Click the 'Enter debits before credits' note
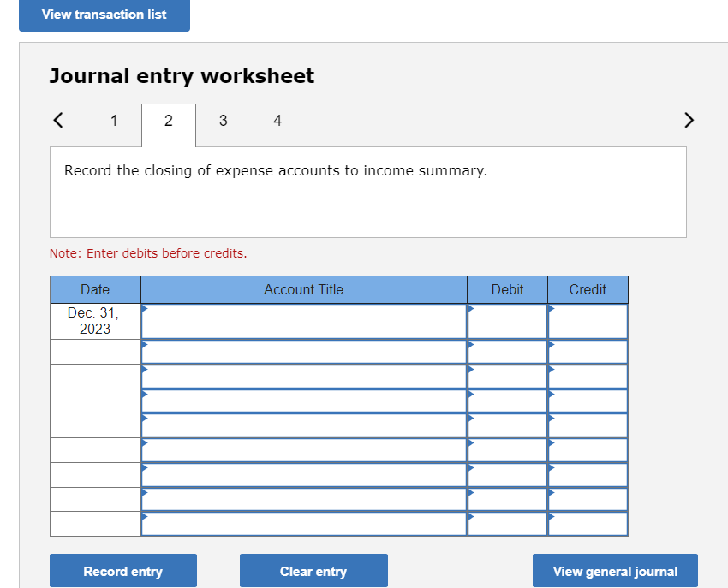Screen dimensions: 728x588 (x=148, y=253)
